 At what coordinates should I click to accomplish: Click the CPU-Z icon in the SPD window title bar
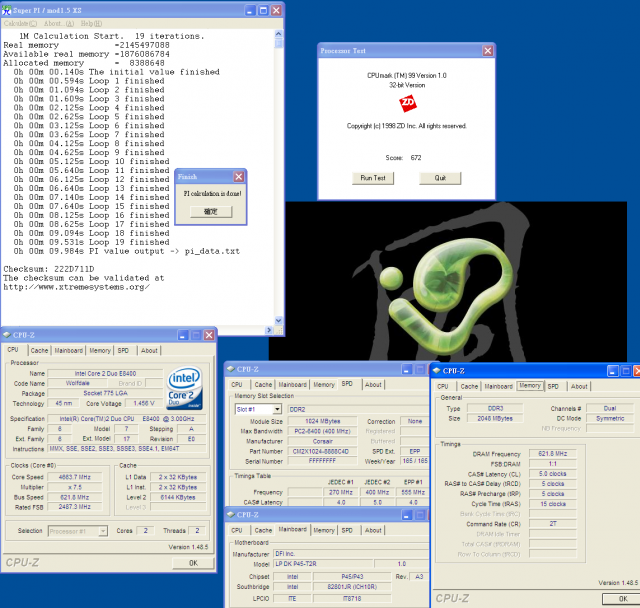pos(231,369)
